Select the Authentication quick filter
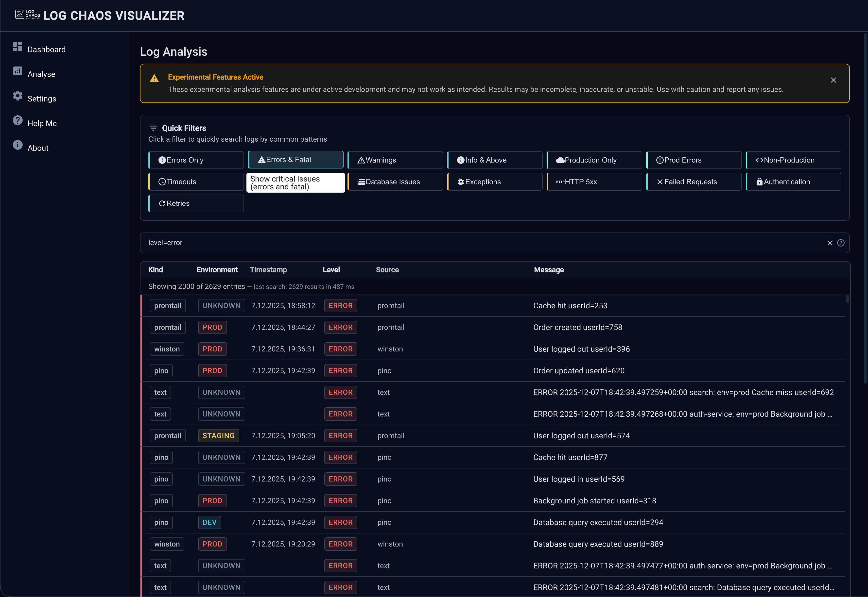This screenshot has width=868, height=597. click(793, 182)
